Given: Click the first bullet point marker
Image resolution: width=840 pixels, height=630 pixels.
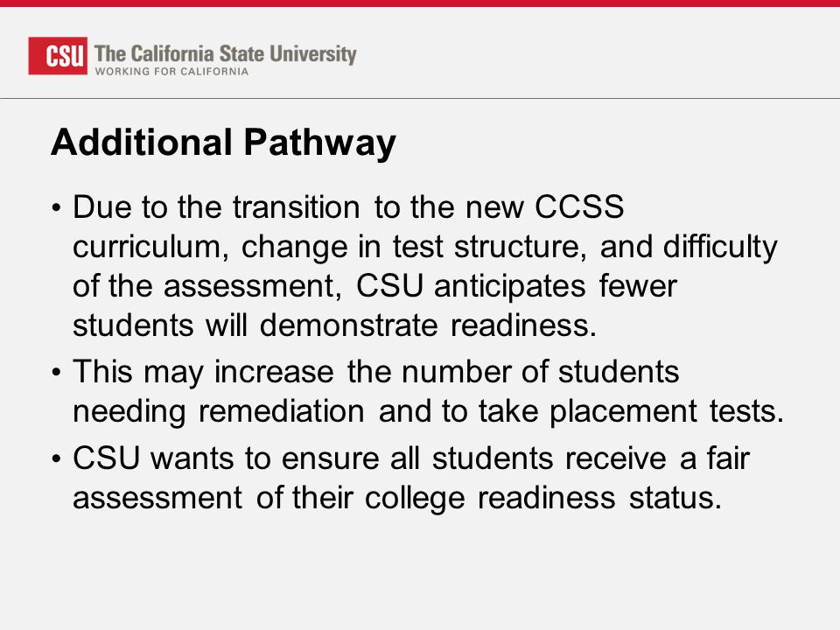Looking at the screenshot, I should point(57,208).
